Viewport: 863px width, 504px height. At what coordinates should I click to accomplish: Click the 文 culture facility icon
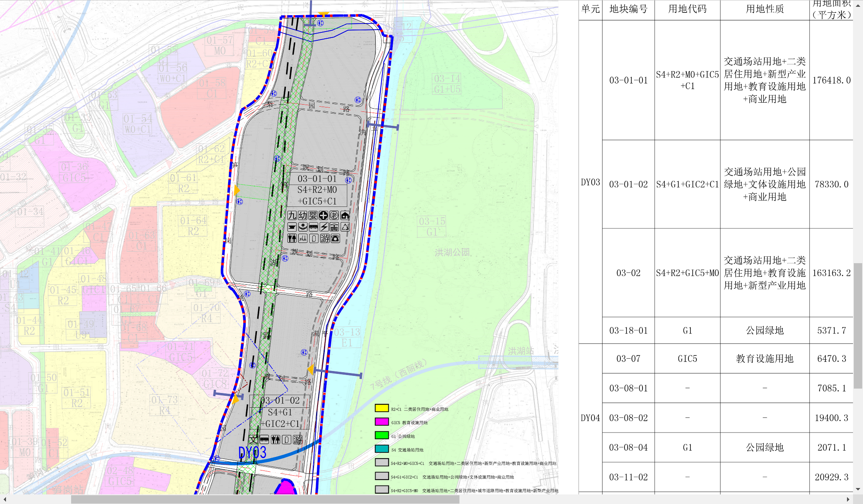pyautogui.click(x=253, y=439)
